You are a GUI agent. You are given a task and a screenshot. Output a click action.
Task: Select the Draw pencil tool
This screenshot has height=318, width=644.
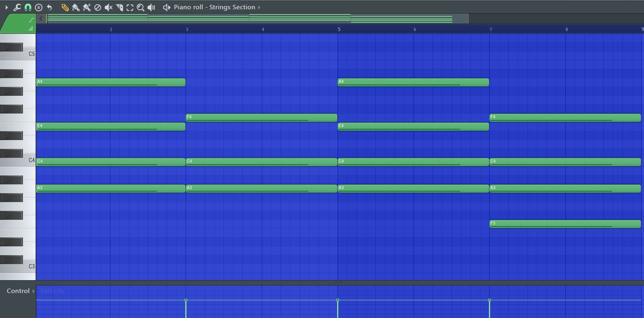(65, 7)
